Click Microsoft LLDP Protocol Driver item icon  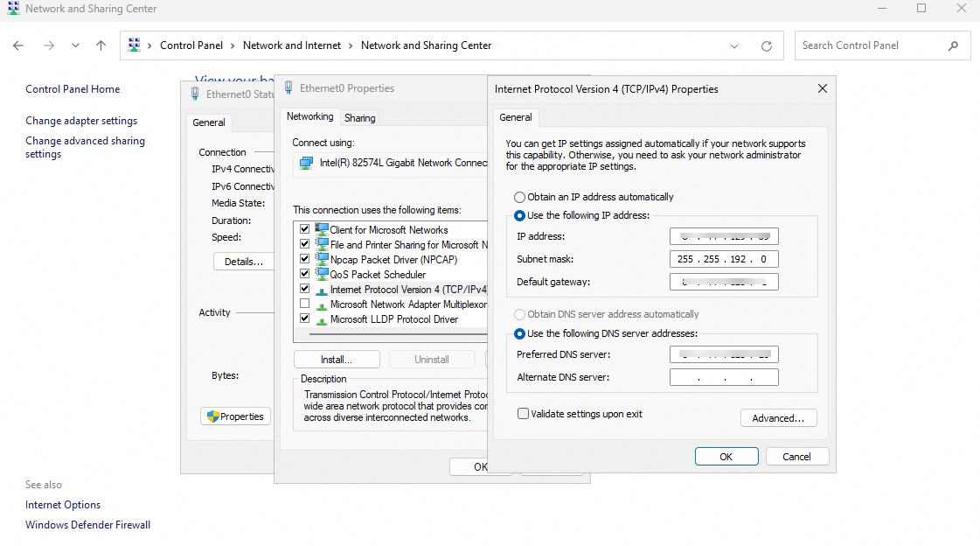coord(321,320)
